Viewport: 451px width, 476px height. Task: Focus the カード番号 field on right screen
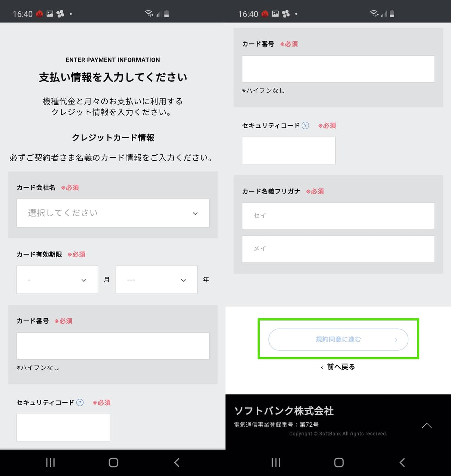[x=338, y=69]
